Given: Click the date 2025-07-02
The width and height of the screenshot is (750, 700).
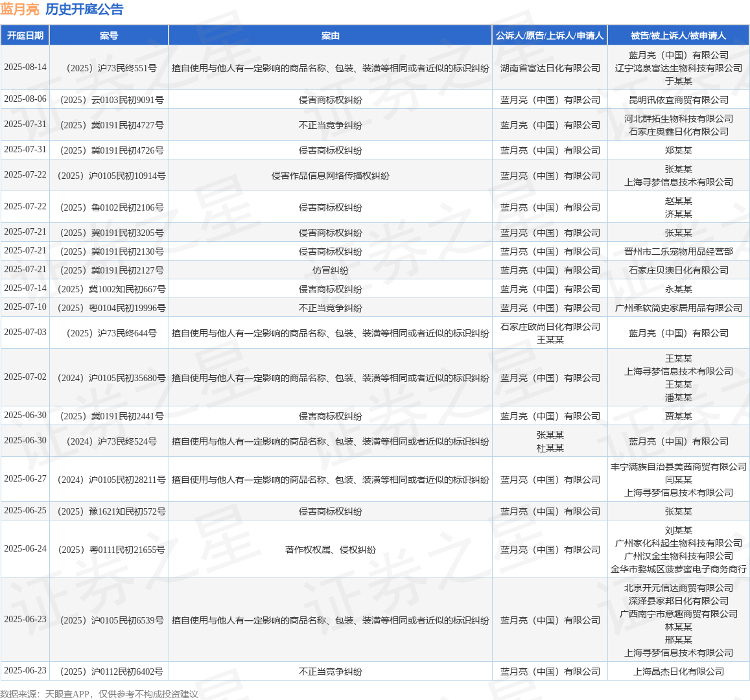Looking at the screenshot, I should click(25, 377).
